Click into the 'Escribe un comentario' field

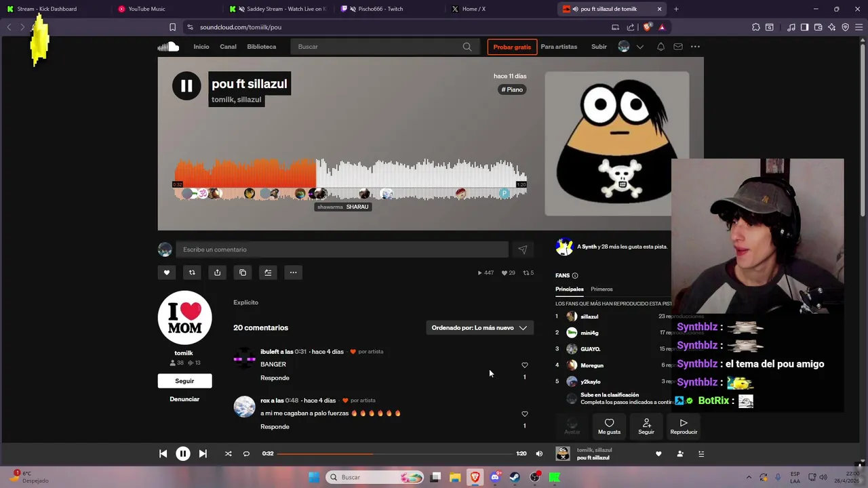[342, 249]
